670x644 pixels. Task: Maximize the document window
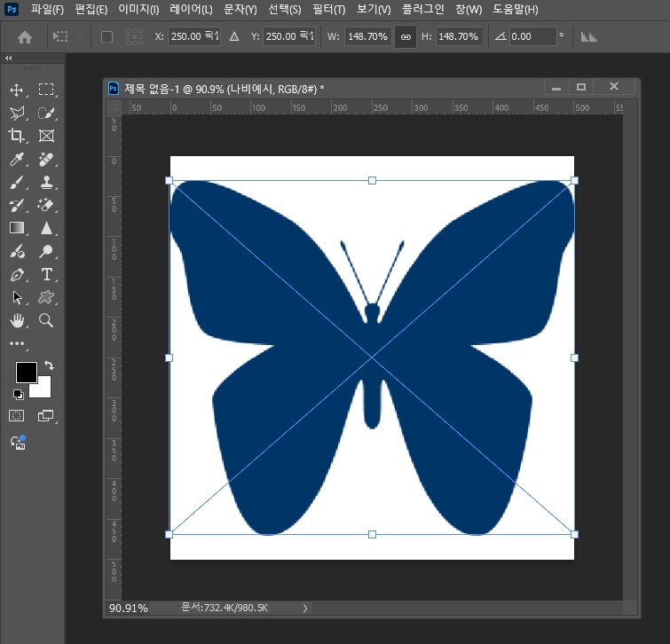click(581, 87)
